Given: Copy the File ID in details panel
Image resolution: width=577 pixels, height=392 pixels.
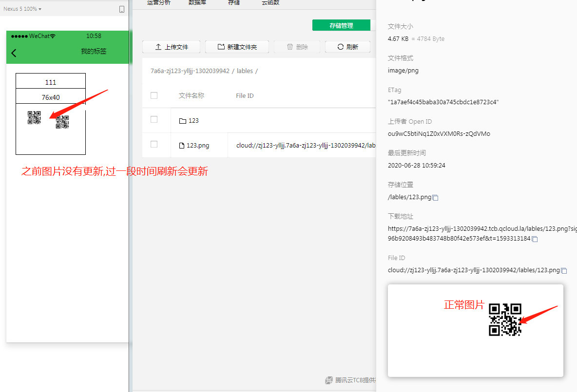Looking at the screenshot, I should pos(564,271).
